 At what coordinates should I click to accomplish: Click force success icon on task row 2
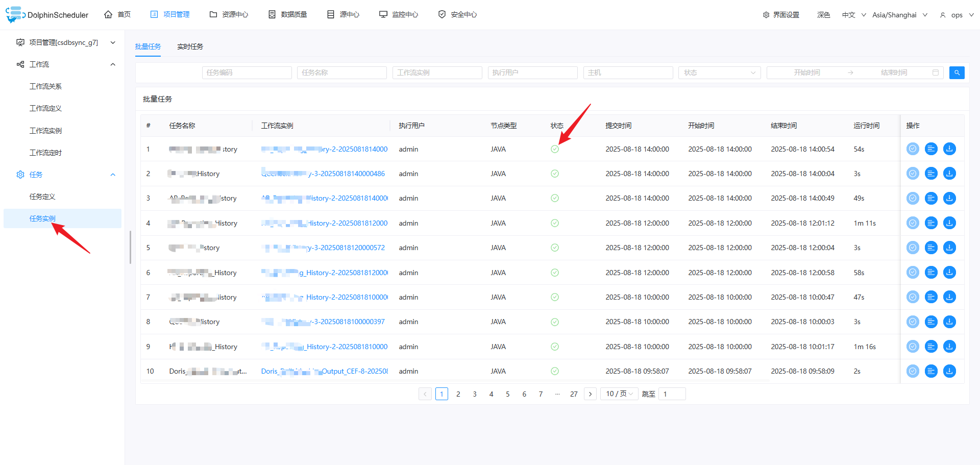(x=913, y=173)
